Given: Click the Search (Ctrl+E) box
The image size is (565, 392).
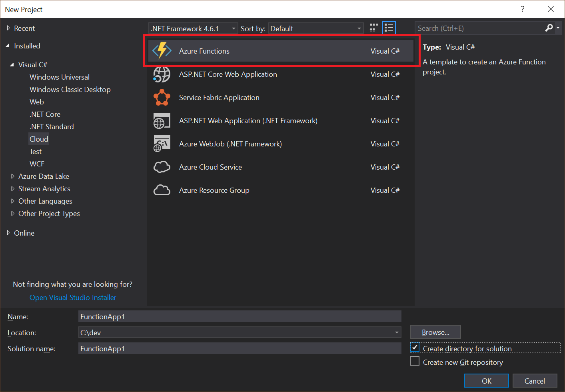Looking at the screenshot, I should (x=479, y=28).
